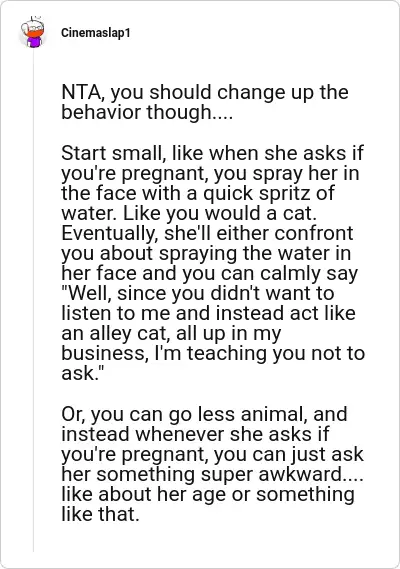The width and height of the screenshot is (400, 569).
Task: Click the final 'like that.' line
Action: pyautogui.click(x=101, y=514)
